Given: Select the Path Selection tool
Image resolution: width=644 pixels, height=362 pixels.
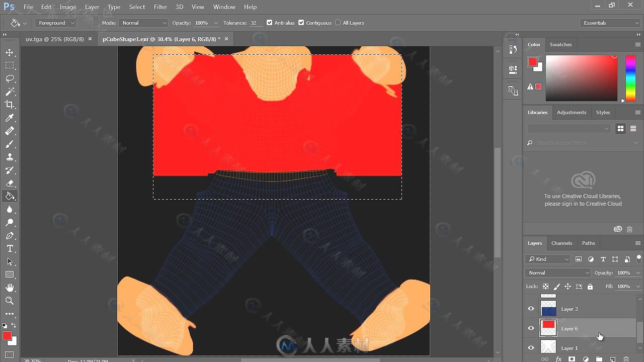Looking at the screenshot, I should pos(10,262).
